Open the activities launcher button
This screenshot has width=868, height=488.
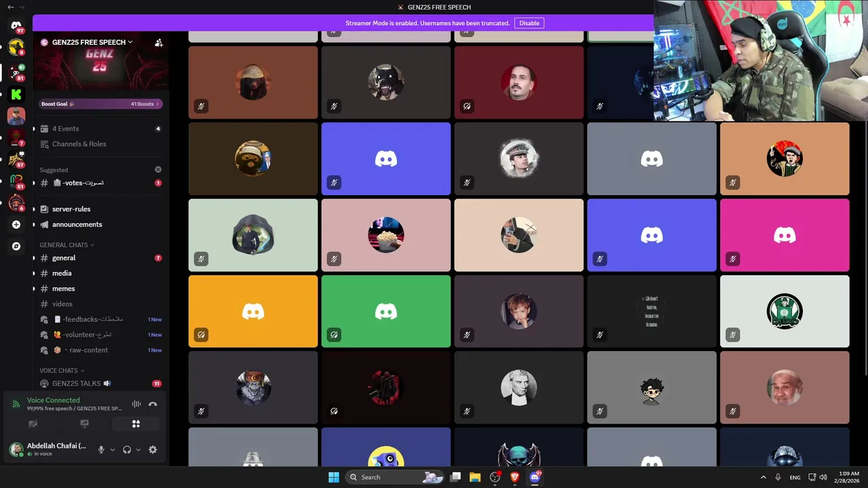(136, 424)
